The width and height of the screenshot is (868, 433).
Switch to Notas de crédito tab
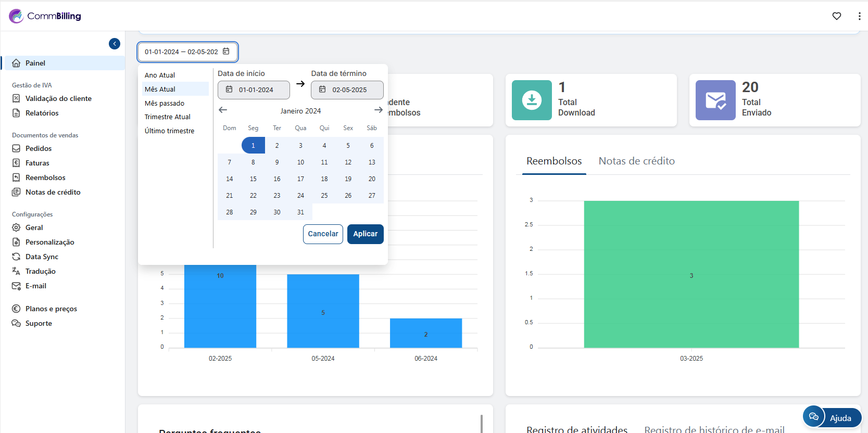[636, 161]
